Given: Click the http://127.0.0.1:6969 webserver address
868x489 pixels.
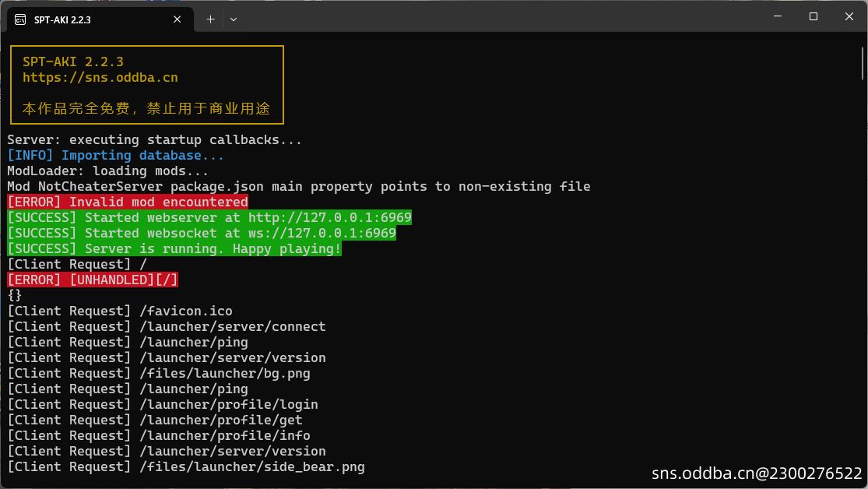Looking at the screenshot, I should click(x=330, y=217).
